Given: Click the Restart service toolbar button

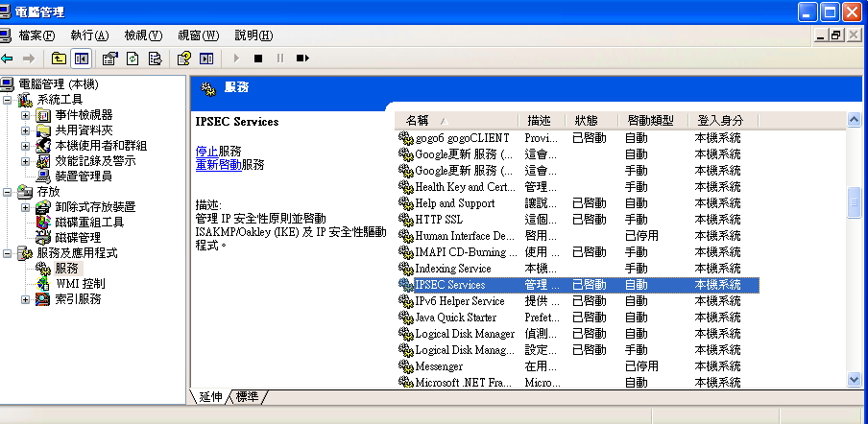Looking at the screenshot, I should (x=302, y=59).
